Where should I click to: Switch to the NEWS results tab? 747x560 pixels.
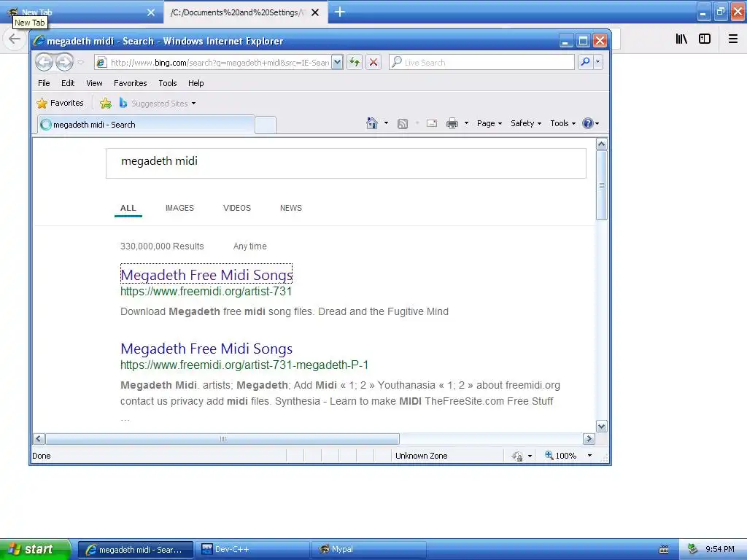[291, 208]
